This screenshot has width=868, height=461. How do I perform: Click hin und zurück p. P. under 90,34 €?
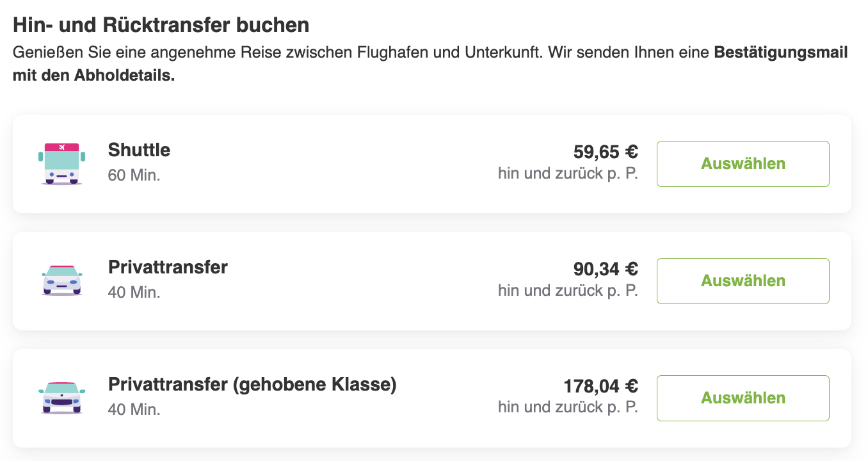[x=568, y=291]
